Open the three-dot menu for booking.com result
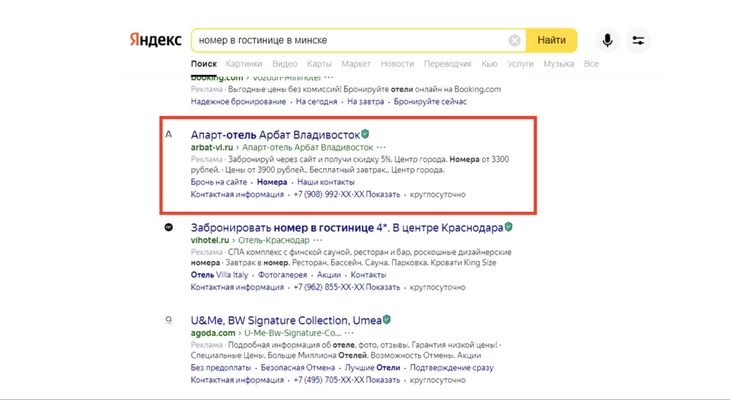This screenshot has width=730, height=400. [329, 77]
